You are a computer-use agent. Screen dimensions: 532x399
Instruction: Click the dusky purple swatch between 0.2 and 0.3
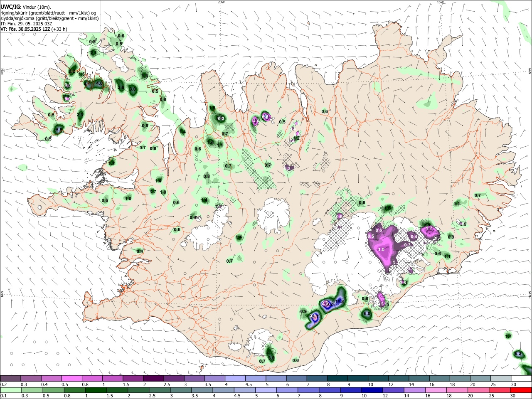10,379
